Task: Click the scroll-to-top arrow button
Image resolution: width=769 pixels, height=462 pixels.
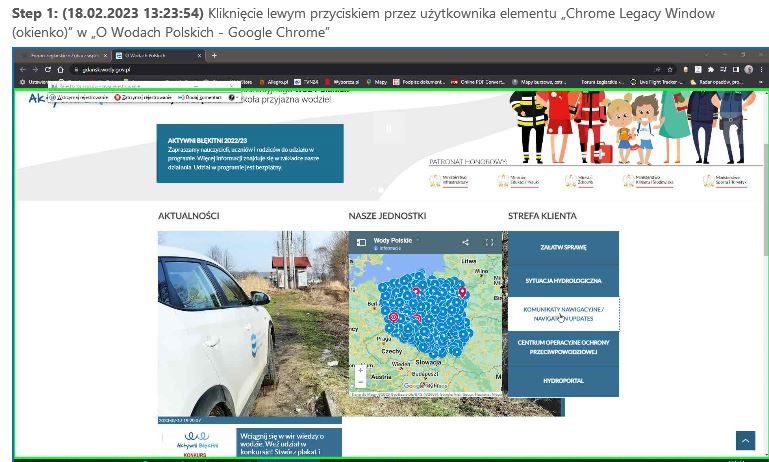Action: [744, 440]
